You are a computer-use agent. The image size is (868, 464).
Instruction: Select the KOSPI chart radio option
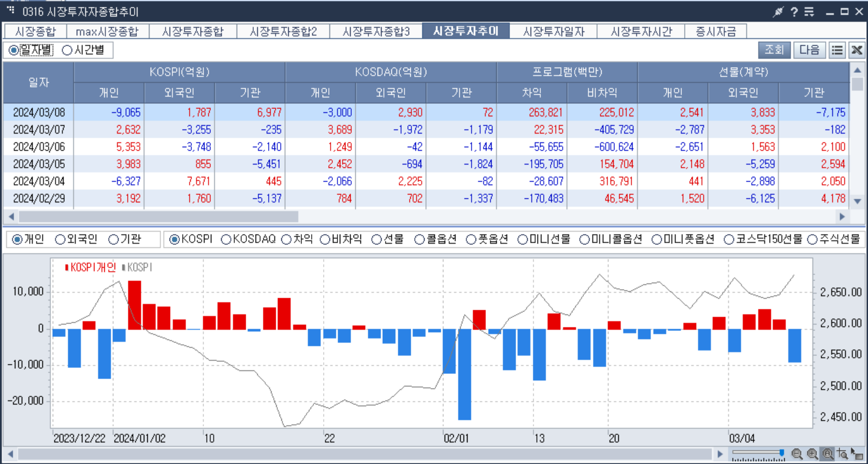click(174, 240)
